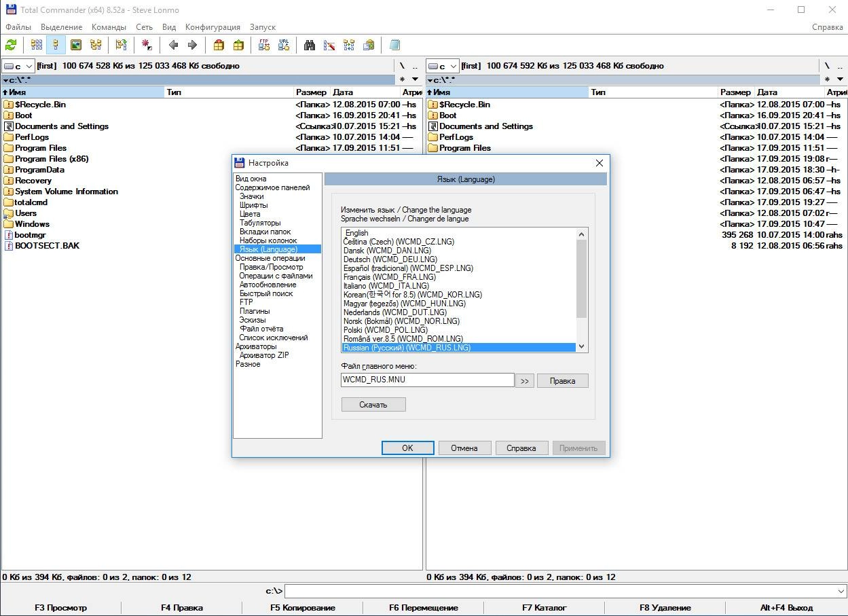The width and height of the screenshot is (848, 616).
Task: Click the language list scrollbar up arrow
Action: 581,234
